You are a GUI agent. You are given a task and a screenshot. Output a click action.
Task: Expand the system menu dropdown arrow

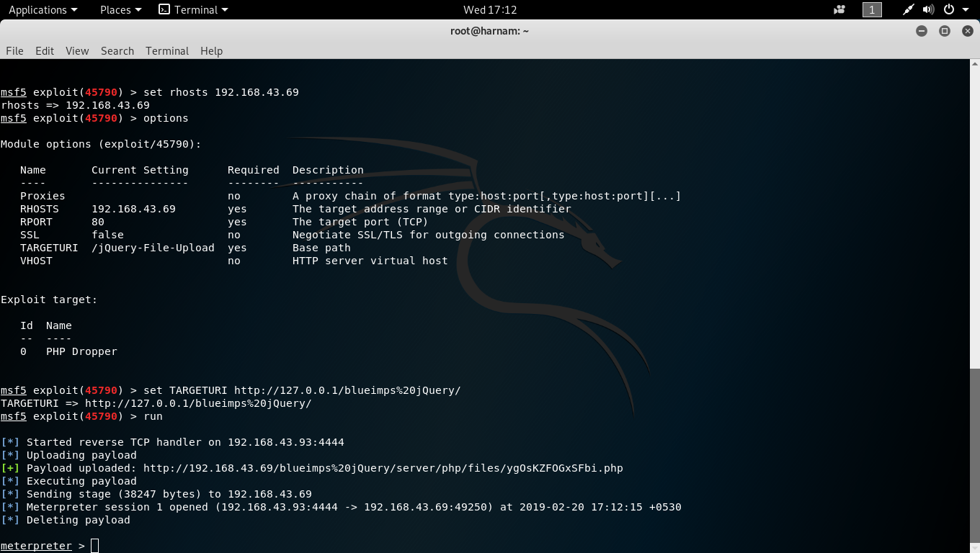coord(966,10)
